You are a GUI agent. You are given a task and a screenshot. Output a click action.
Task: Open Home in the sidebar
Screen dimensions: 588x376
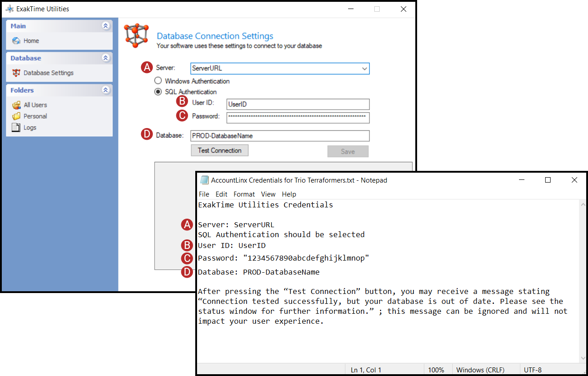pos(31,41)
